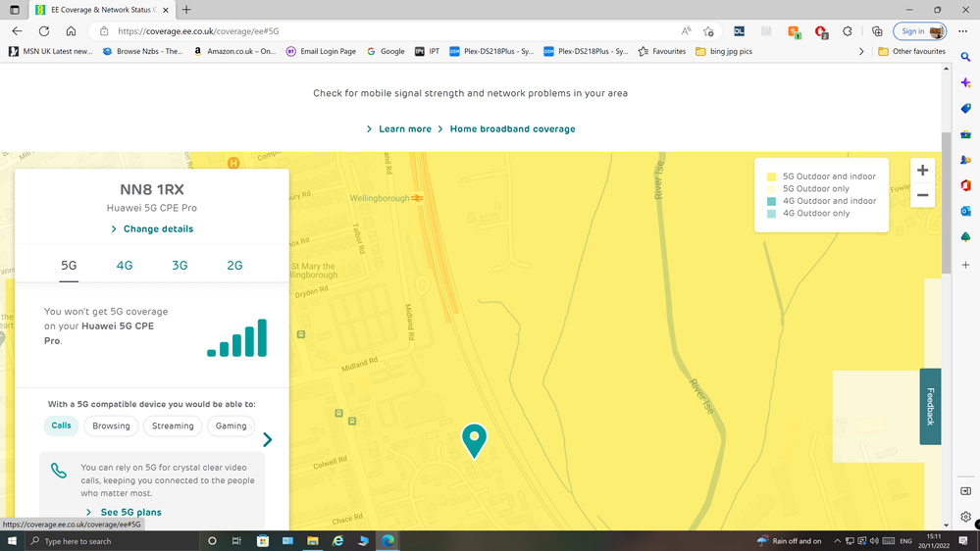Open the Outlook icon in sidebar
Viewport: 980px width, 551px height.
pyautogui.click(x=965, y=211)
